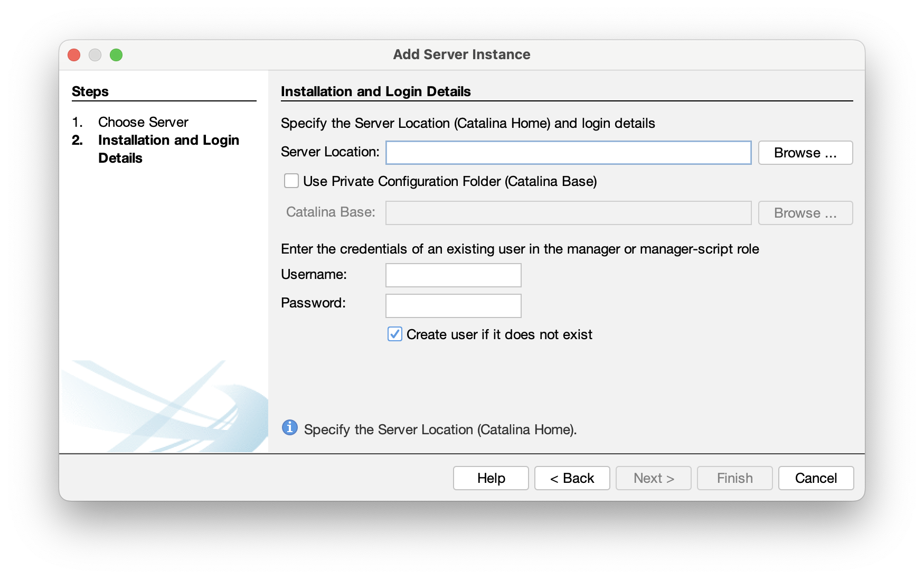Go back to the previous wizard step
This screenshot has width=924, height=579.
pos(572,478)
